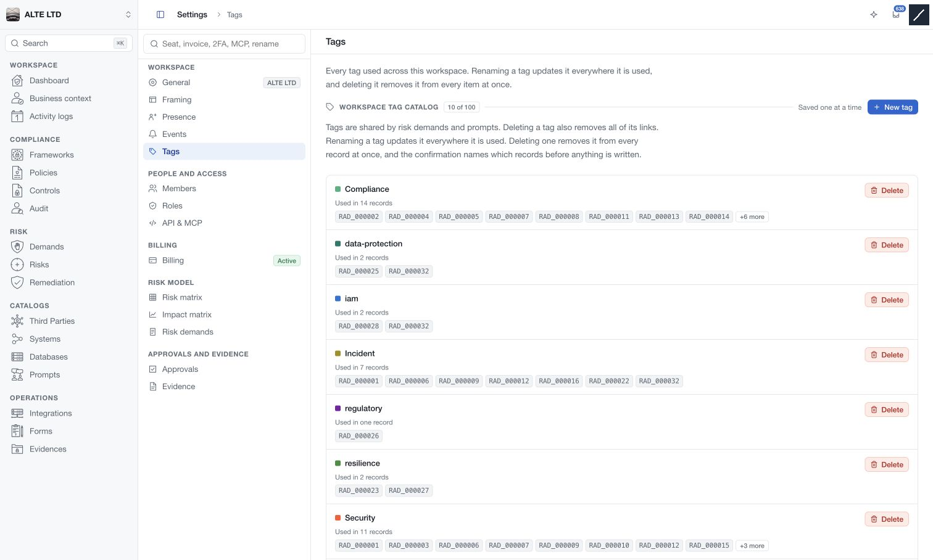The width and height of the screenshot is (933, 560).
Task: Select Framing settings item
Action: click(224, 100)
